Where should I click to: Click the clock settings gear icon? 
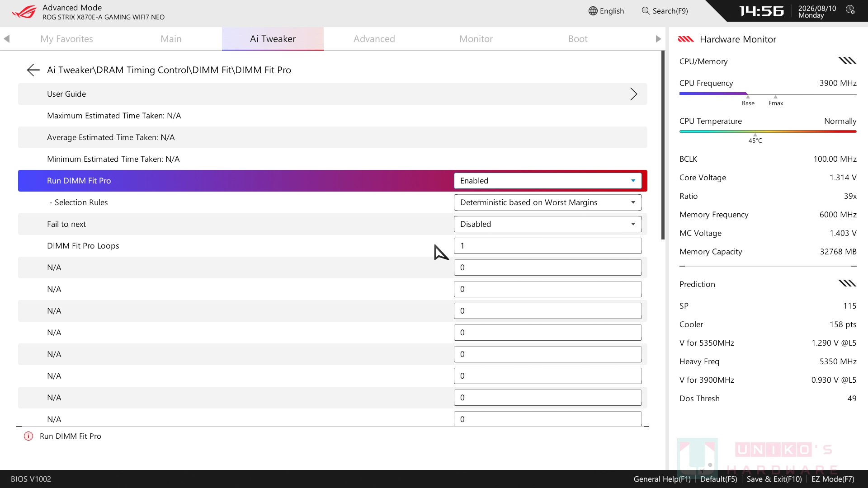coord(850,10)
